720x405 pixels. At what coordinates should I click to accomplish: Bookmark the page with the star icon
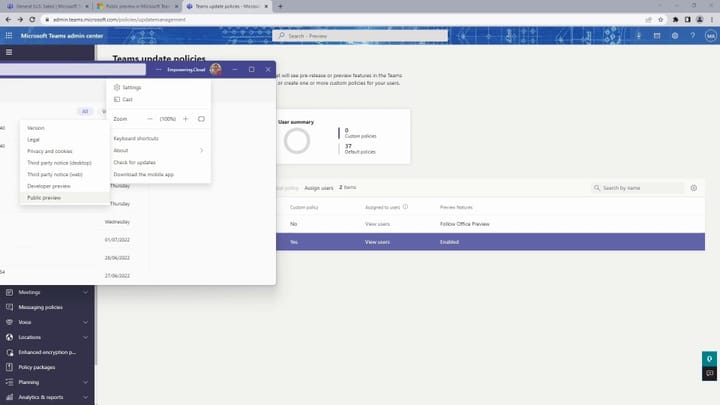coord(661,20)
